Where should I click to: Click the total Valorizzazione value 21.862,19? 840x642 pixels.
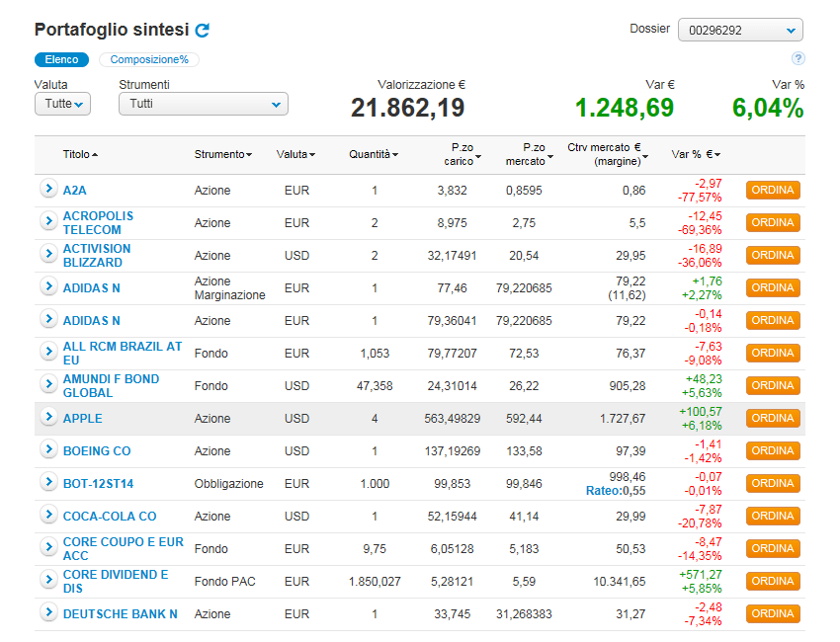click(x=408, y=108)
